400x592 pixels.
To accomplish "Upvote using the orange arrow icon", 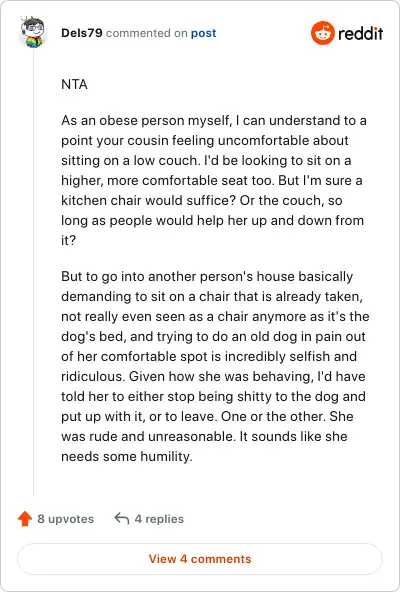I will [x=25, y=519].
